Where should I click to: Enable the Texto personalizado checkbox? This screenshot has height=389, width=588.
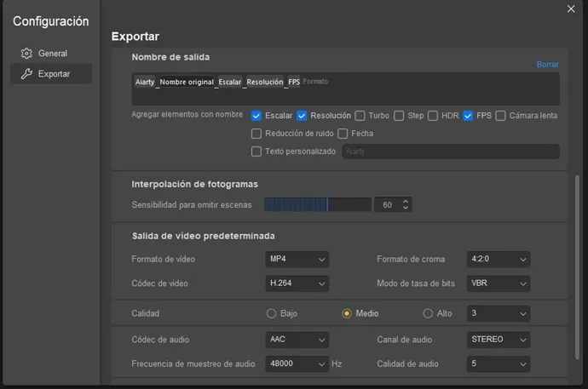[x=257, y=152]
